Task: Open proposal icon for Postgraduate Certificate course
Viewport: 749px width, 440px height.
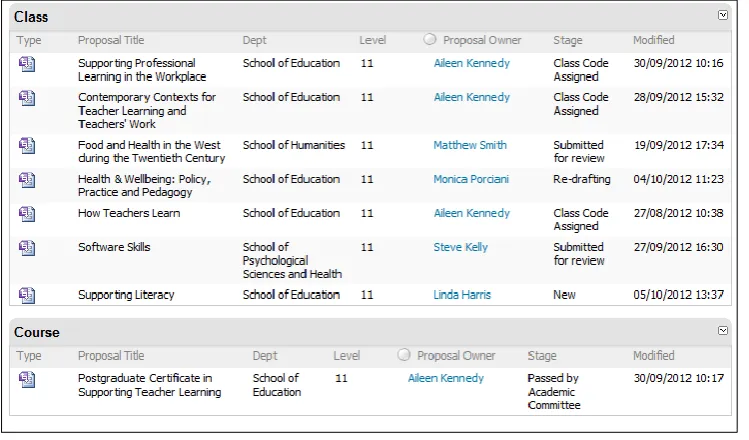Action: [x=27, y=380]
